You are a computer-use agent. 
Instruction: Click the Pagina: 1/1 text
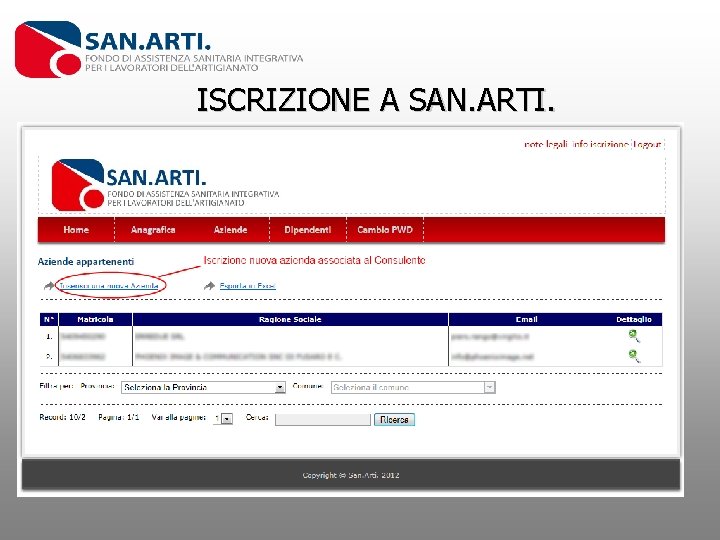pyautogui.click(x=118, y=417)
